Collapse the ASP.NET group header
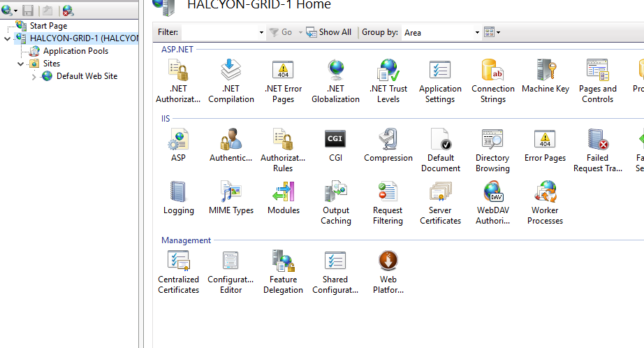This screenshot has height=348, width=644. pos(177,50)
